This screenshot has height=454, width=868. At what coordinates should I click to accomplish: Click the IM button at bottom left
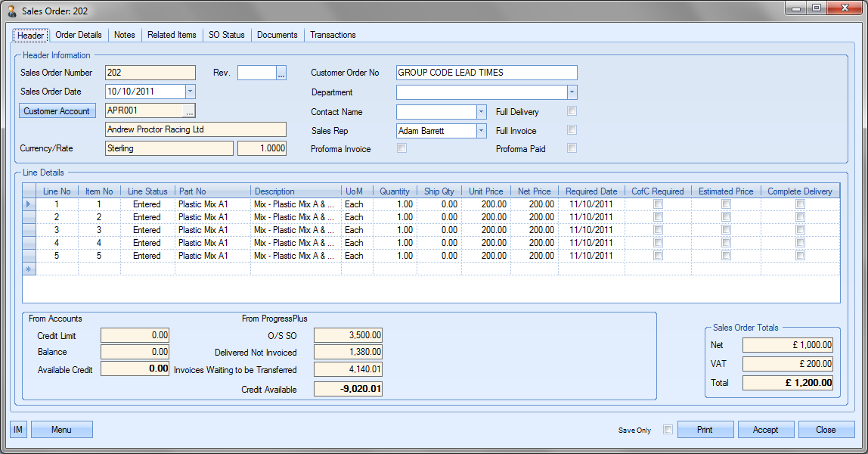click(x=18, y=430)
